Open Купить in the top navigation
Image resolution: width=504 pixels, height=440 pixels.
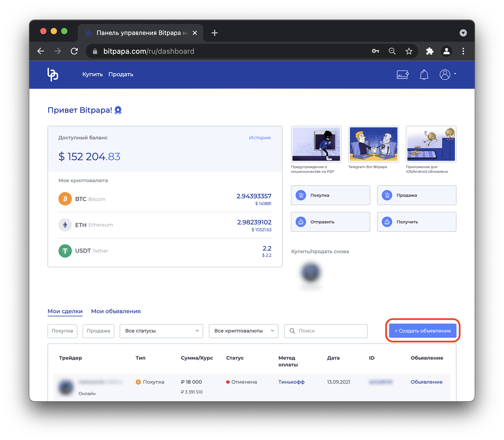(x=92, y=74)
